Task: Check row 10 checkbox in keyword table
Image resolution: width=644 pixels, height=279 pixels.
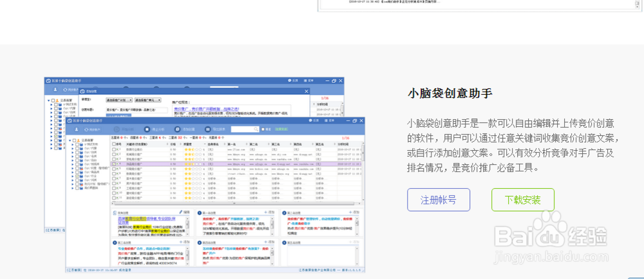Action: point(114,192)
